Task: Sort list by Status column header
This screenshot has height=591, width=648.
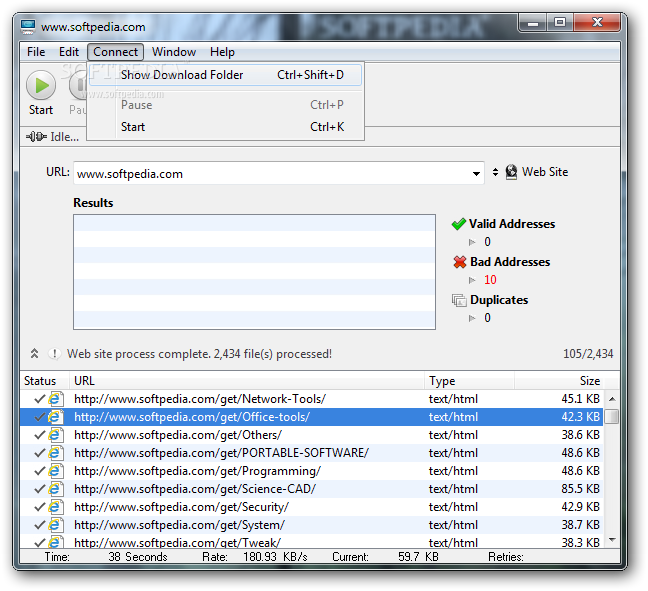Action: [45, 381]
